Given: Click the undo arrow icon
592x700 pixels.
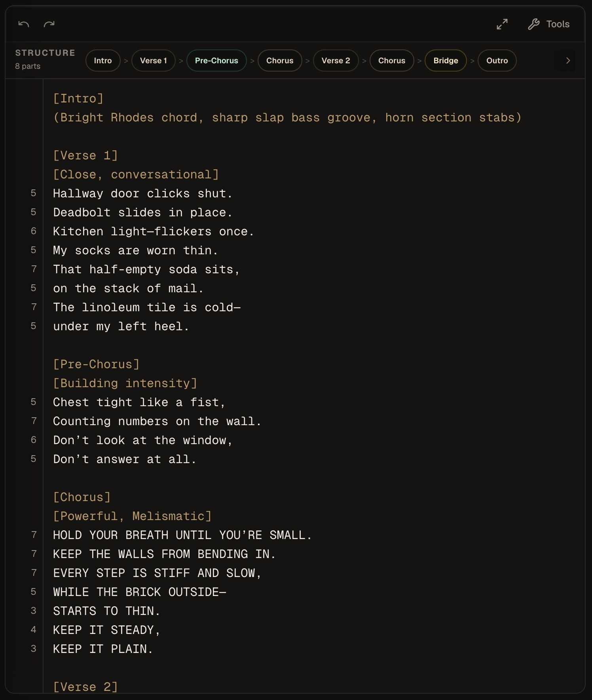Looking at the screenshot, I should click(x=24, y=24).
